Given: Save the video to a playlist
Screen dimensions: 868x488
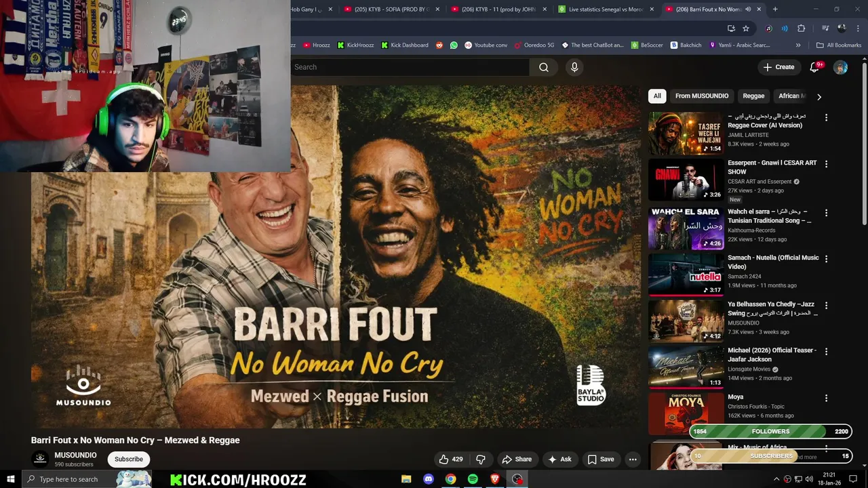Looking at the screenshot, I should tap(601, 459).
